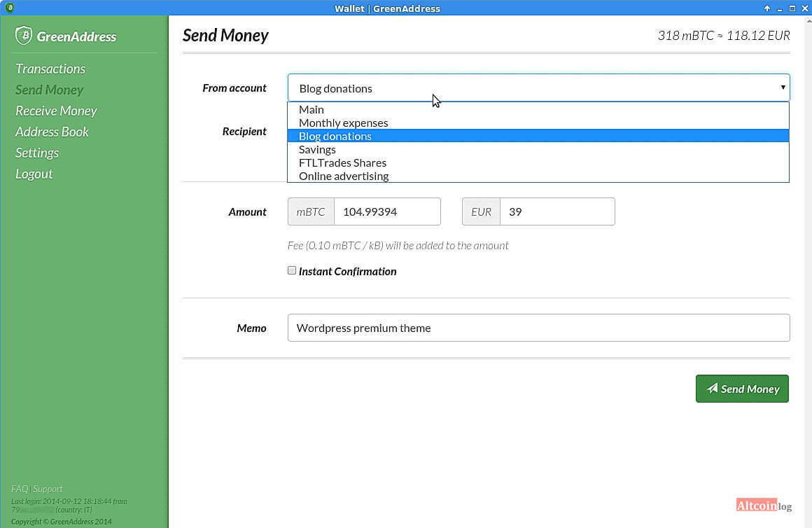Open the FAQ link in footer

coord(20,489)
